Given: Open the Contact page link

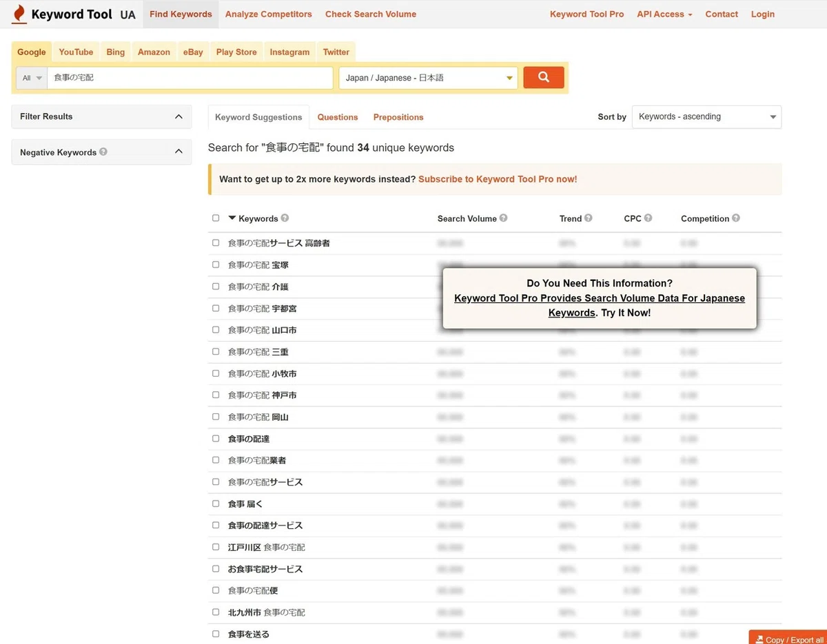Looking at the screenshot, I should coord(722,14).
